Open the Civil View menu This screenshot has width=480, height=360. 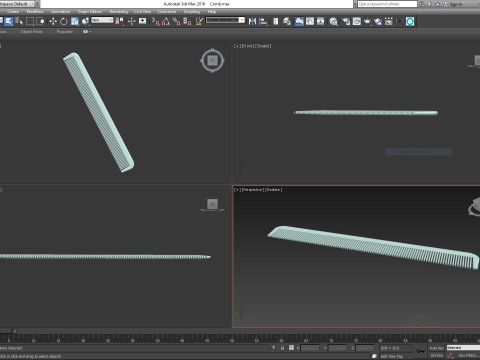[142, 12]
